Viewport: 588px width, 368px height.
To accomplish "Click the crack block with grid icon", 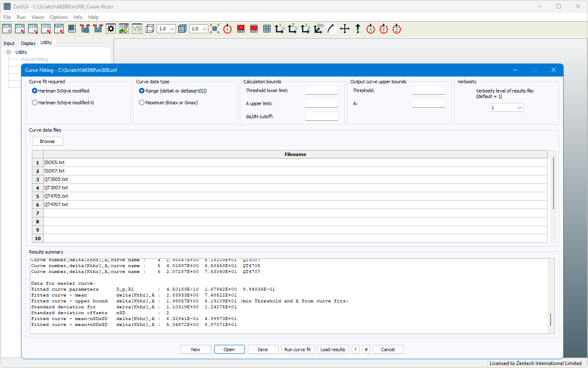I will (85, 29).
